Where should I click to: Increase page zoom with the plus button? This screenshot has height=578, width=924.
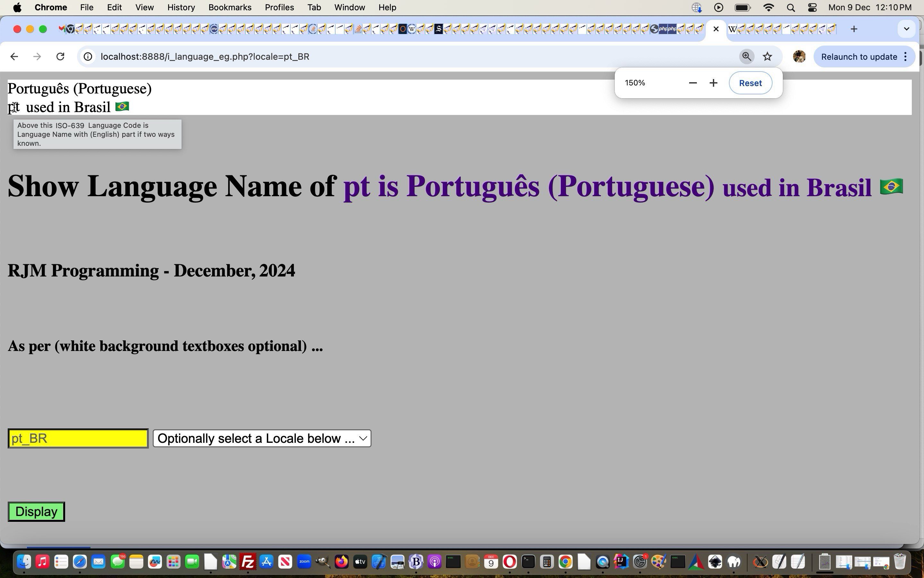click(713, 83)
